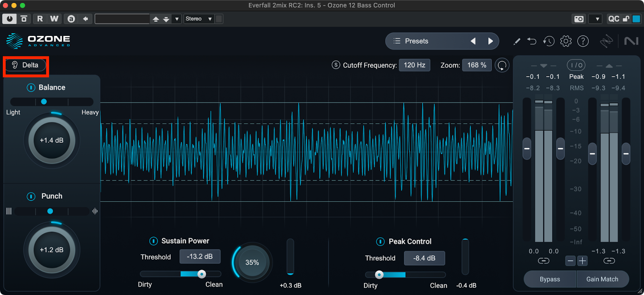Viewport: 644px width, 295px height.
Task: Link the input gain channels
Action: (543, 261)
